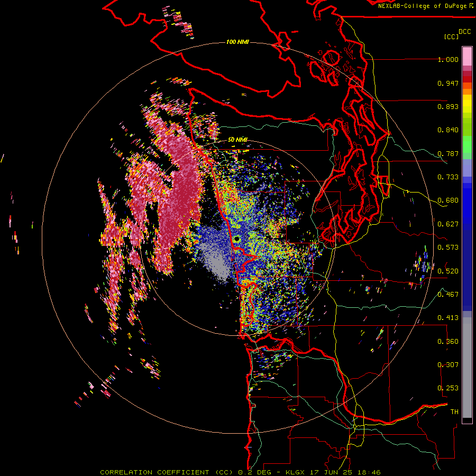This screenshot has height=476, width=476.
Task: Click the [CC] units label
Action: coord(451,36)
